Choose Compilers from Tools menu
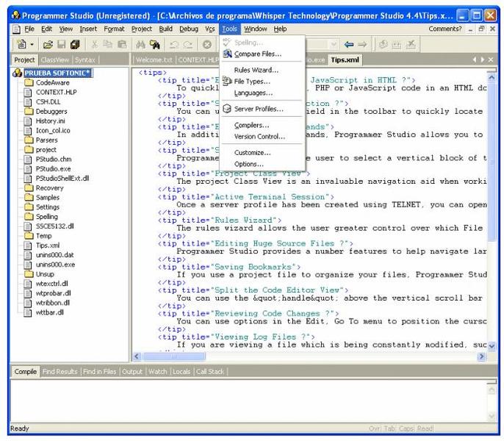The height and width of the screenshot is (441, 504). pyautogui.click(x=262, y=125)
